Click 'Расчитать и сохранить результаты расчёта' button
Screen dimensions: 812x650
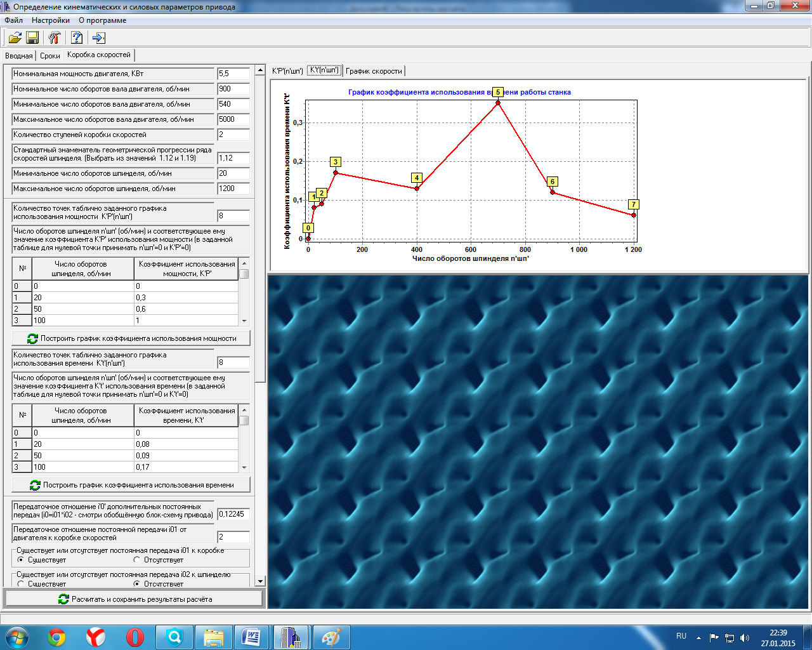134,599
